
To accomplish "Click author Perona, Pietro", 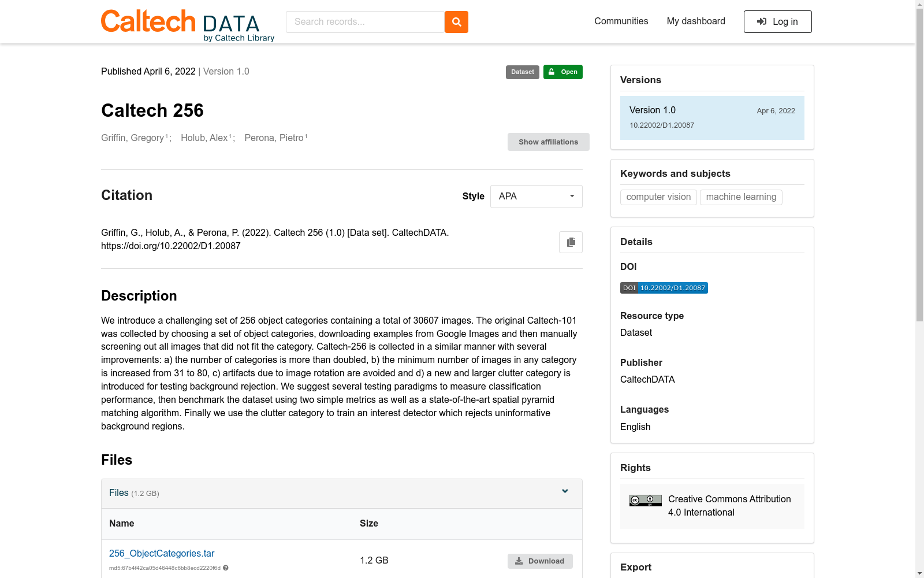I will [x=274, y=138].
